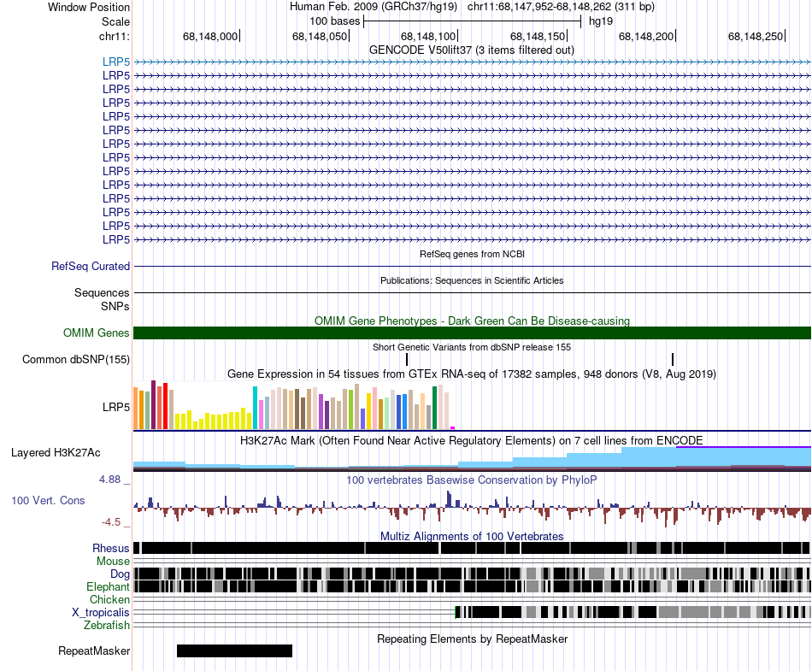The image size is (812, 671).
Task: Click the chr11:68,147,952-68,148,262 position text
Action: coord(561,7)
